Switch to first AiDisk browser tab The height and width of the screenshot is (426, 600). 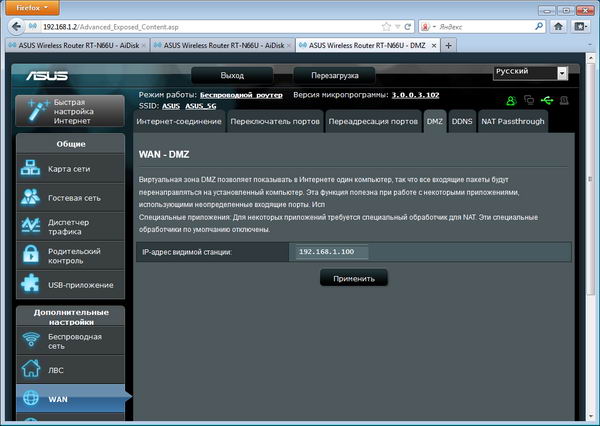pyautogui.click(x=78, y=46)
